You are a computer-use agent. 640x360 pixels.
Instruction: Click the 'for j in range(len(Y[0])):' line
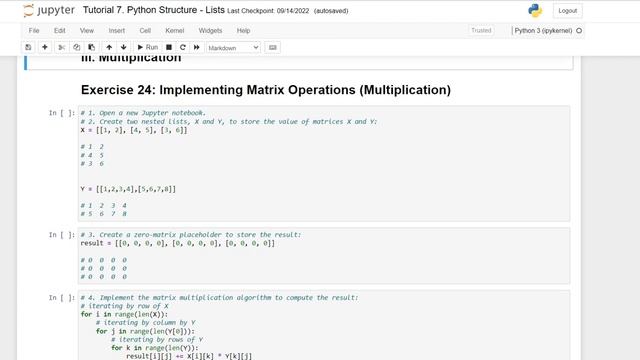tap(145, 331)
